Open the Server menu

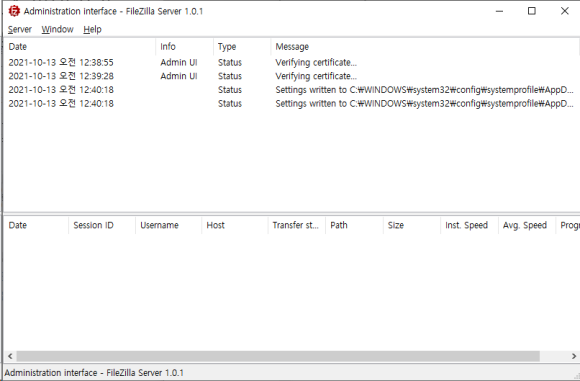[x=20, y=29]
